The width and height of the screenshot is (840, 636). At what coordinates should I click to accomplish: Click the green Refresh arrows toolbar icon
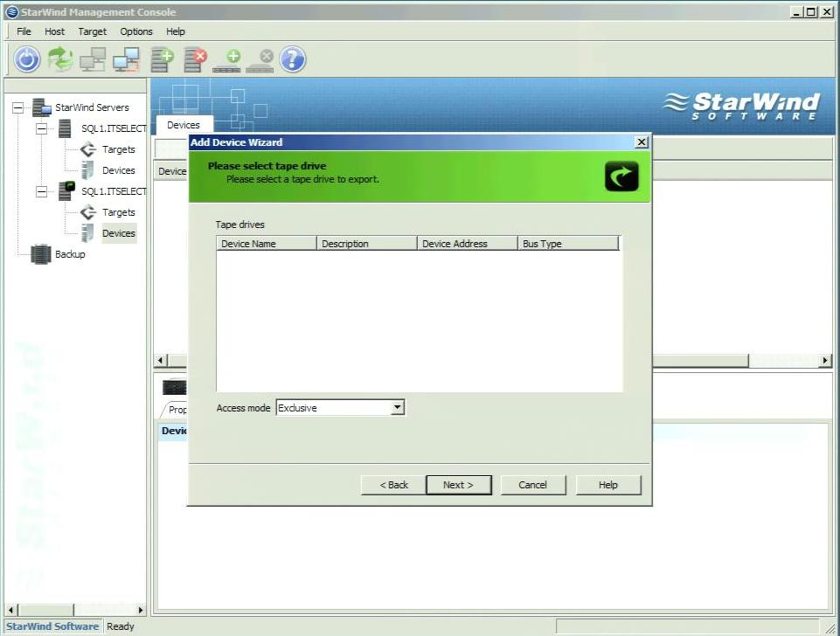[60, 59]
